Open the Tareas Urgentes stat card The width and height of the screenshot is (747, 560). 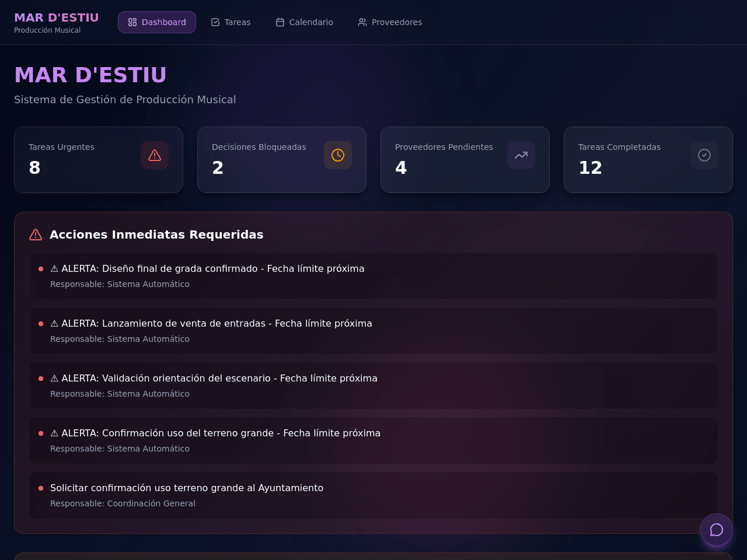99,160
